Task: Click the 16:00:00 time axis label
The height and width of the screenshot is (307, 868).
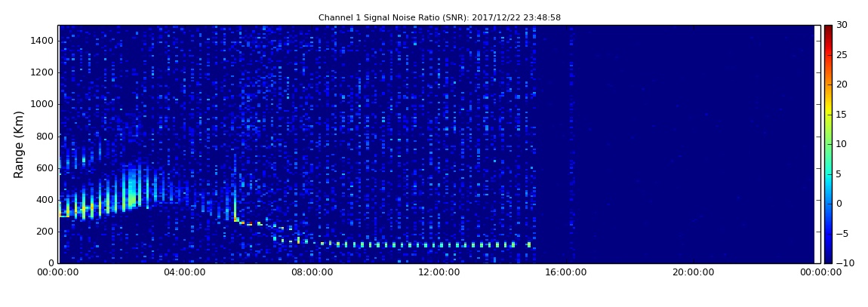Action: (x=566, y=272)
